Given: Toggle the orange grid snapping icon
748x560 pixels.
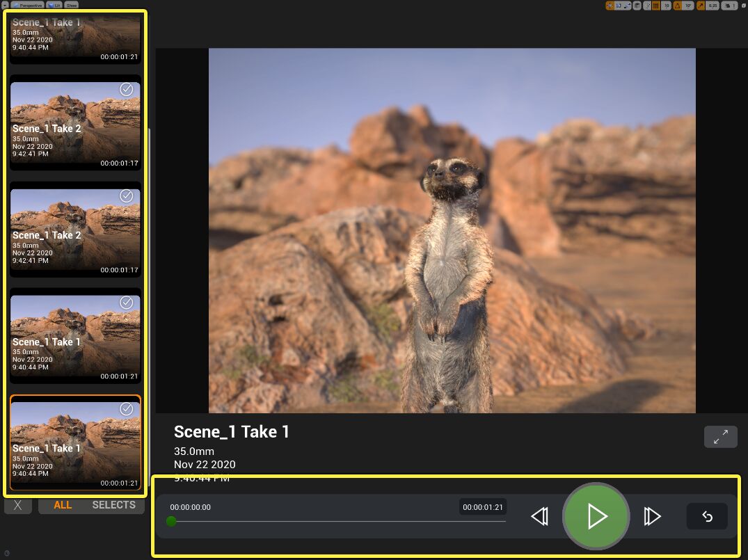Looking at the screenshot, I should [x=656, y=6].
